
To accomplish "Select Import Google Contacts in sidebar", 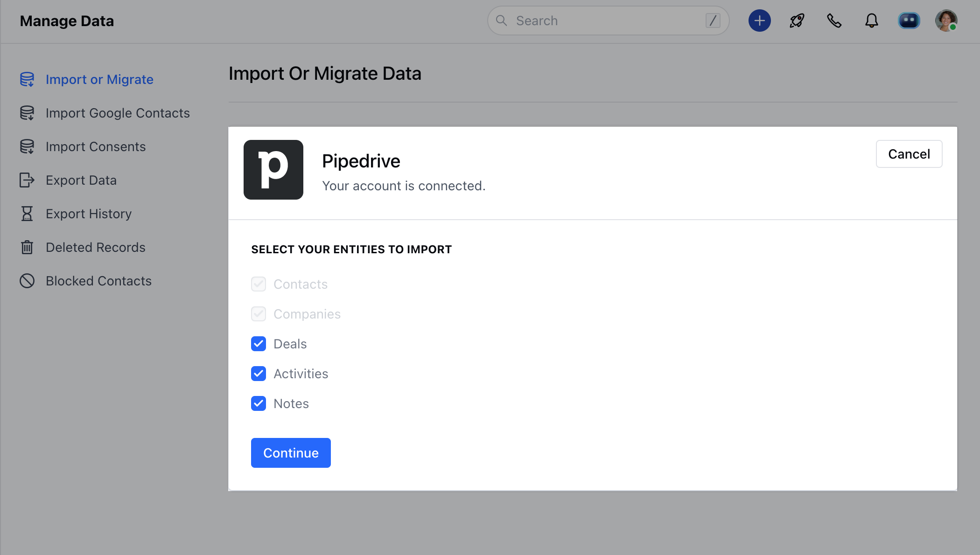I will point(118,113).
